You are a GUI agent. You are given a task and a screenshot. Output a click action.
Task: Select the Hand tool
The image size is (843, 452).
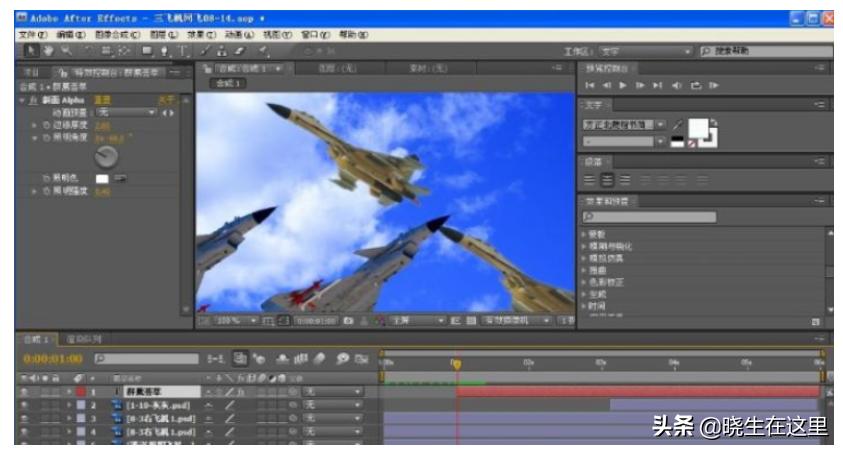pyautogui.click(x=49, y=50)
